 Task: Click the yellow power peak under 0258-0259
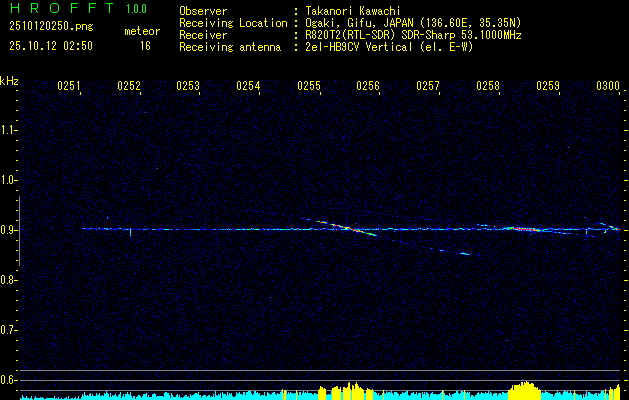pos(524,390)
